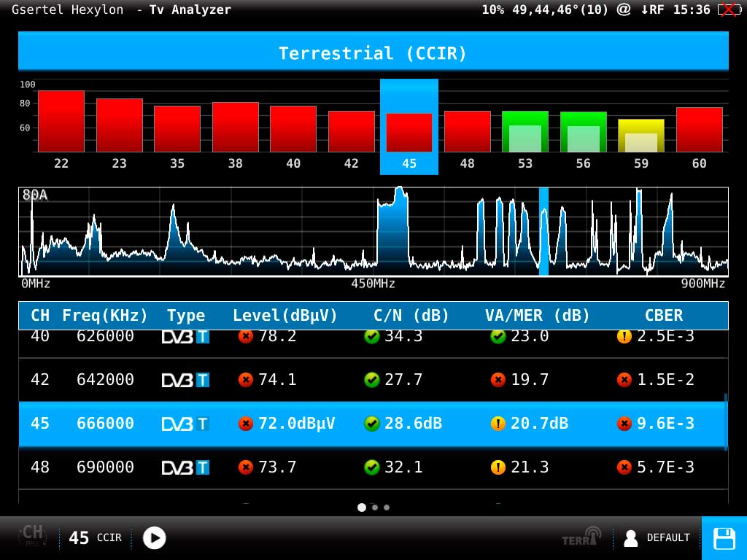
Task: Click the Type column header
Action: 186,315
